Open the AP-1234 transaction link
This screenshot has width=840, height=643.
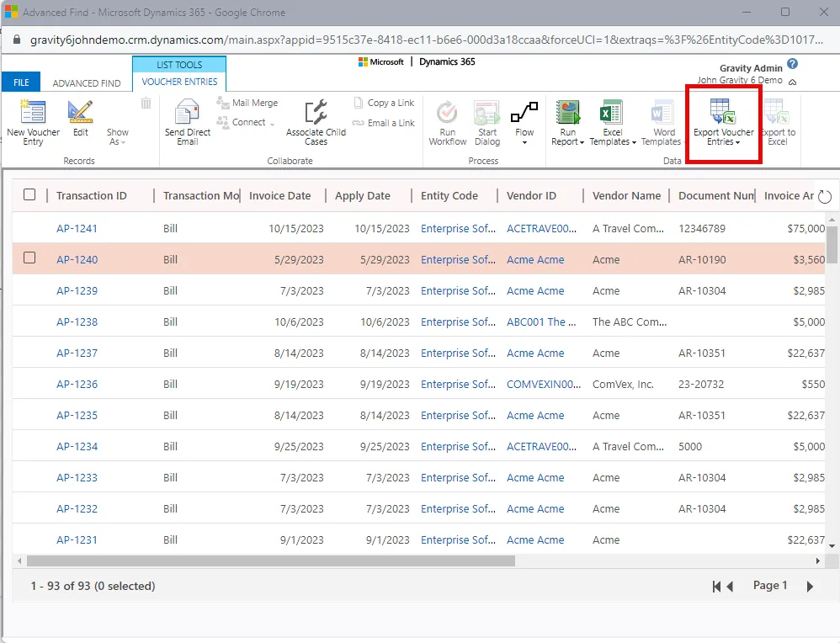coord(77,446)
